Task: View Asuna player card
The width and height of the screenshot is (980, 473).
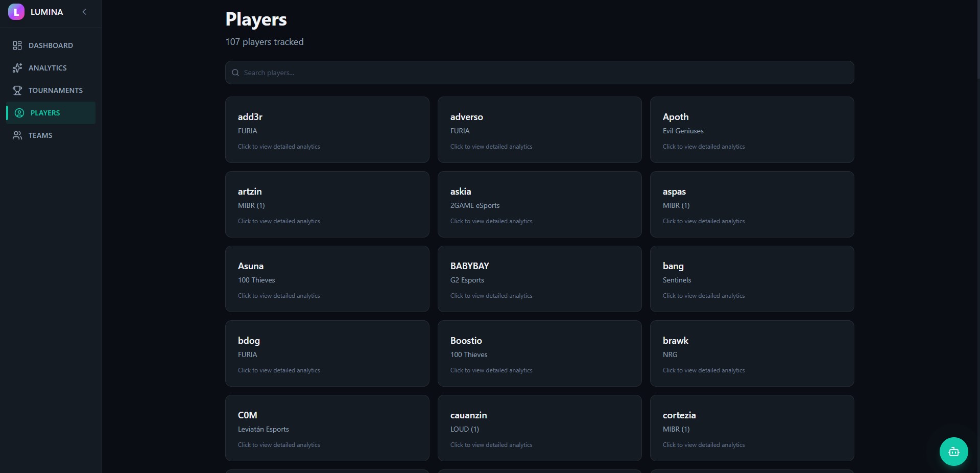Action: (327, 279)
